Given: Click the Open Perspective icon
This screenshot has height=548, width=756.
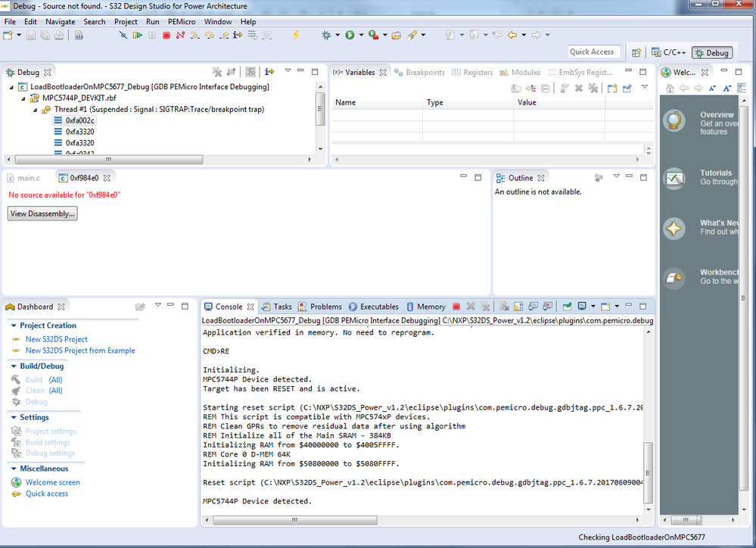Looking at the screenshot, I should [x=636, y=52].
